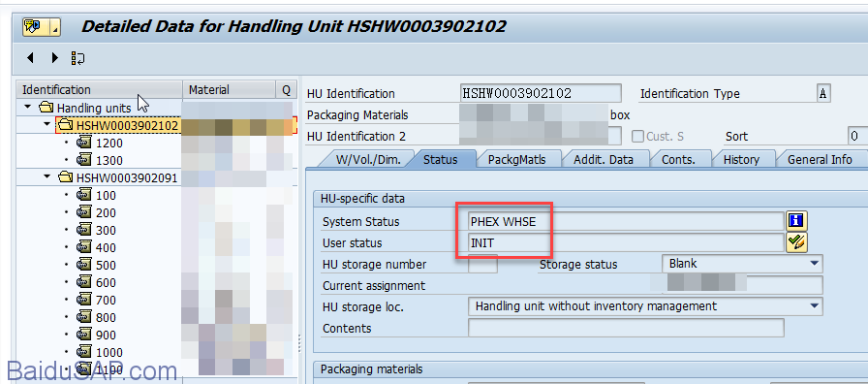Screen dimensions: 868x384
Task: Select folder icon for HSHW0003902091
Action: point(66,177)
